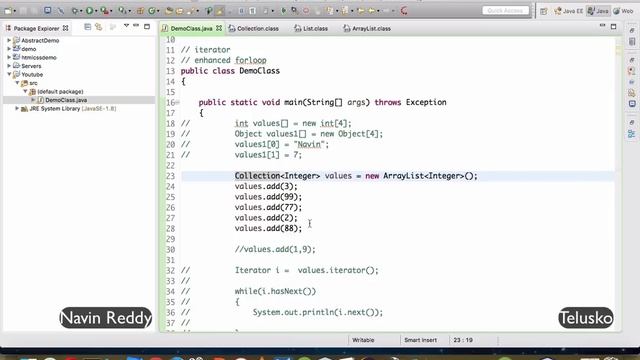This screenshot has width=640, height=360.
Task: Click the Search flashlight toolbar icon
Action: click(x=191, y=11)
